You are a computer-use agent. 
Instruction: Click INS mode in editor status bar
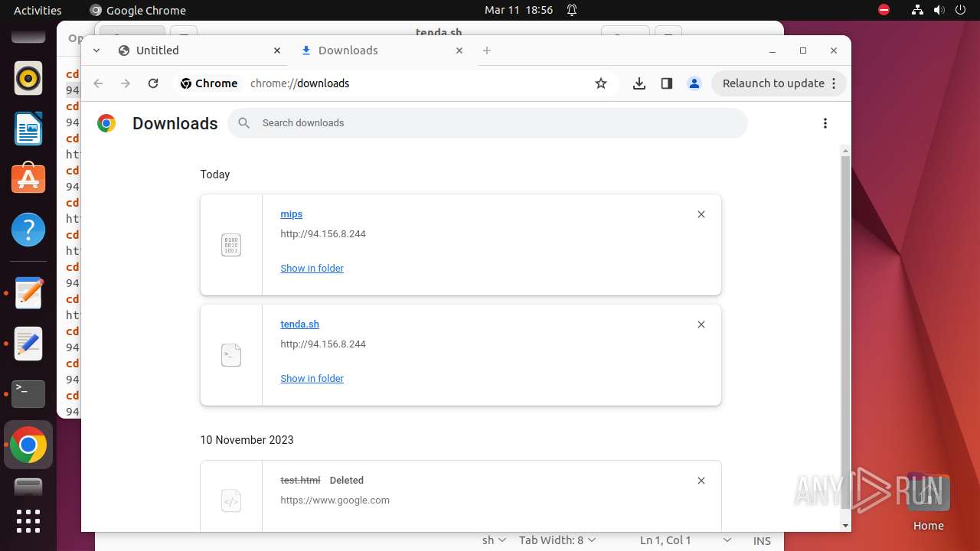(x=762, y=540)
